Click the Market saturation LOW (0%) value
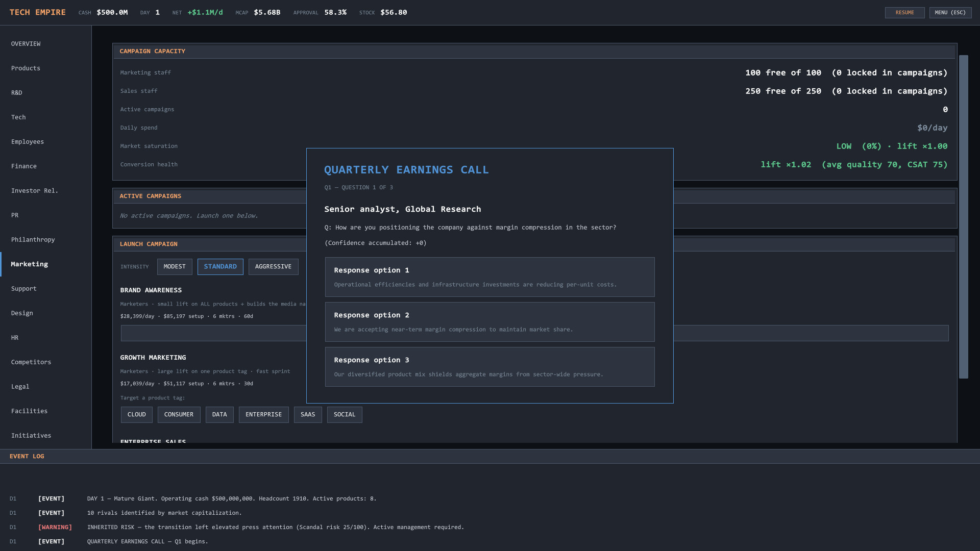 892,146
